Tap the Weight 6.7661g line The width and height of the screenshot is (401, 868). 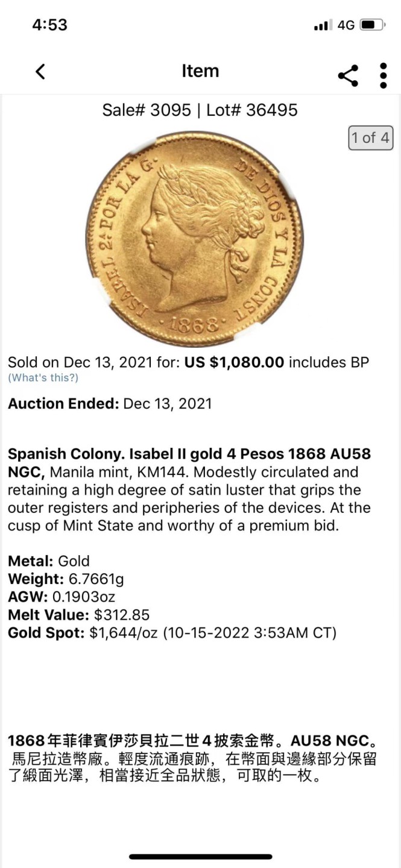pyautogui.click(x=66, y=579)
